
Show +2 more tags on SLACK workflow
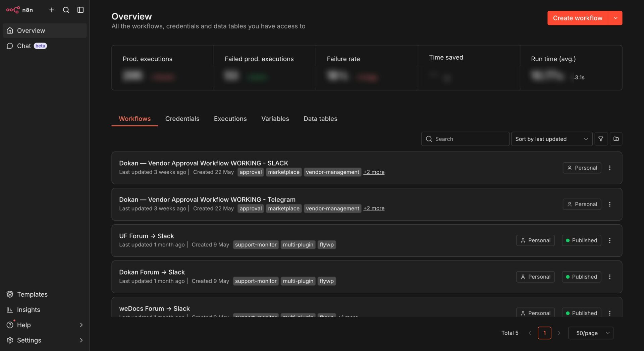[x=374, y=172]
